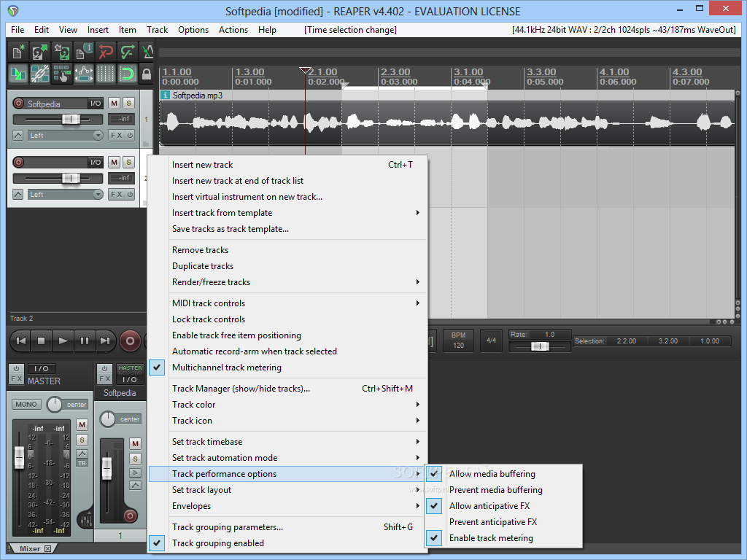
Task: Expand Set track automation mode submenu
Action: pyautogui.click(x=287, y=458)
